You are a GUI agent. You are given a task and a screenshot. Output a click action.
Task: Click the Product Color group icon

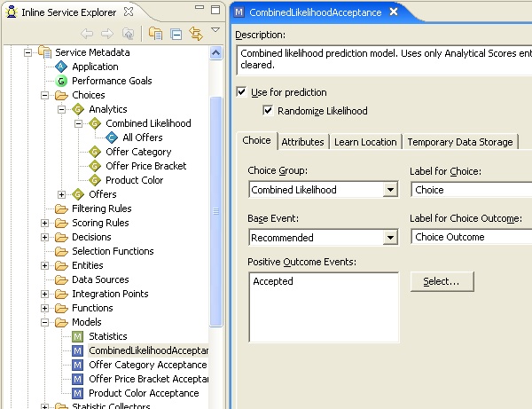click(x=95, y=180)
